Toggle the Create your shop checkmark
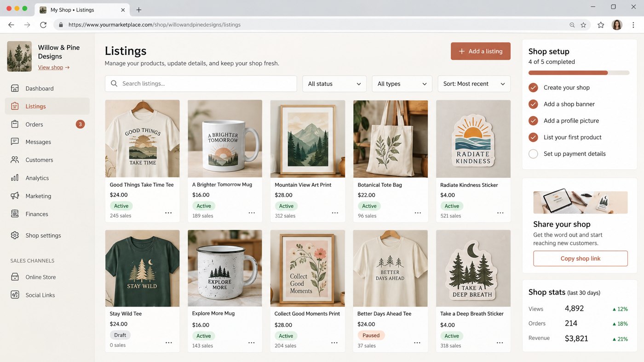 click(x=533, y=87)
